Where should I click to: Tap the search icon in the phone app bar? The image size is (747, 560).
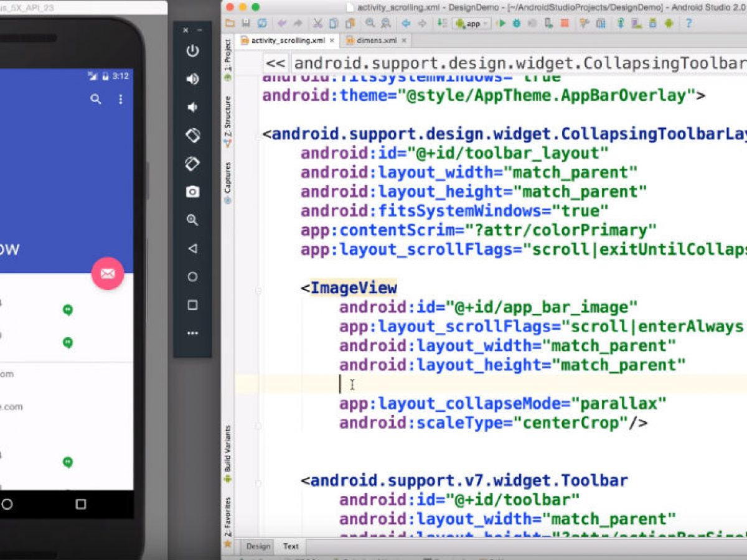click(95, 99)
